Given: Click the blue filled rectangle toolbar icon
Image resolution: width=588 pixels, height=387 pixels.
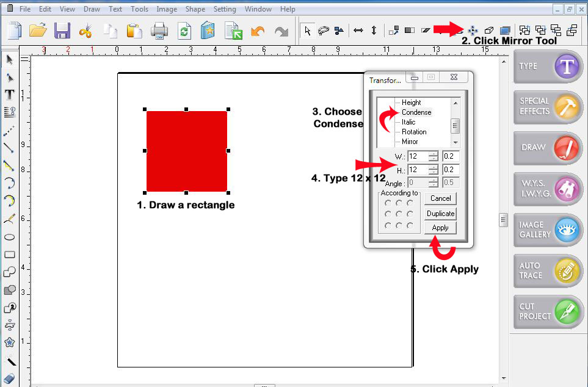Looking at the screenshot, I should pos(505,31).
